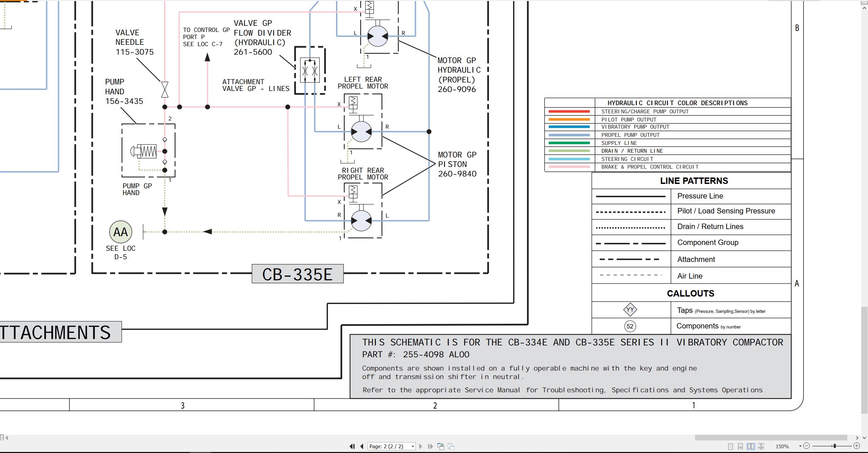Click the CB-335E group label

297,274
